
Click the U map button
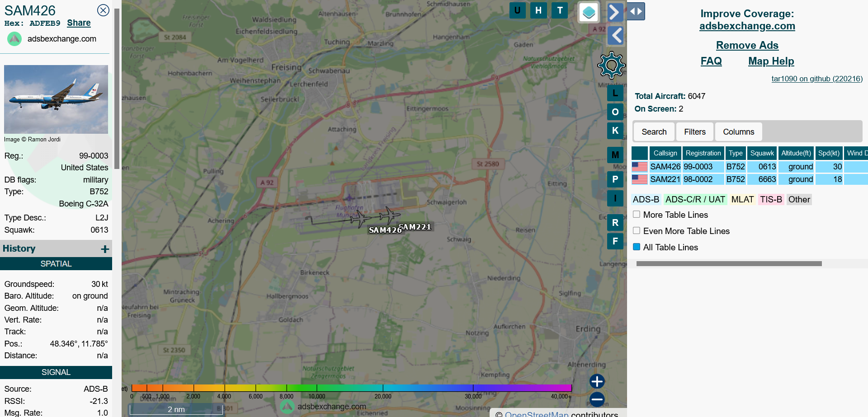[517, 10]
